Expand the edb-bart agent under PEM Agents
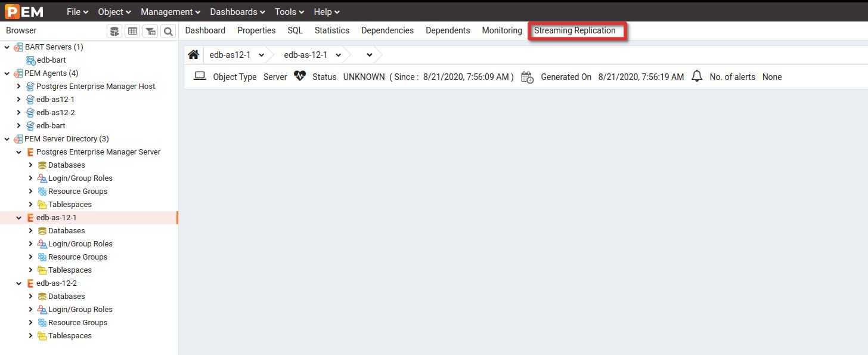Image resolution: width=868 pixels, height=355 pixels. pyautogui.click(x=19, y=126)
